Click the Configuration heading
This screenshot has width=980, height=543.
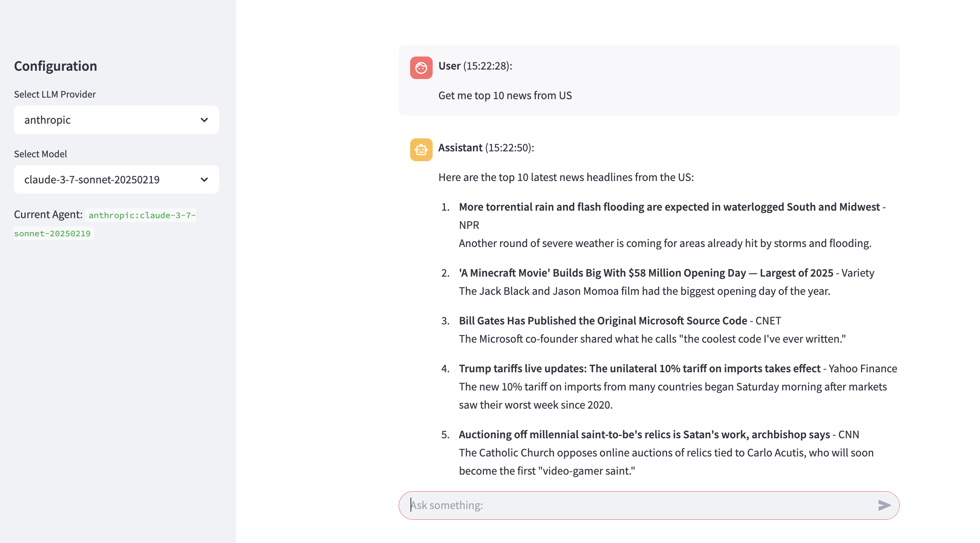coord(55,66)
